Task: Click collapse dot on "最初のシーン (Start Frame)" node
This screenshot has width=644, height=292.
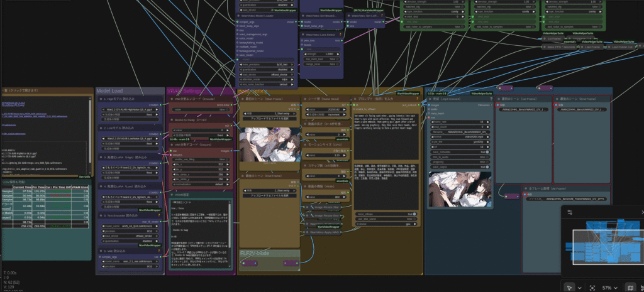Action: (242, 99)
